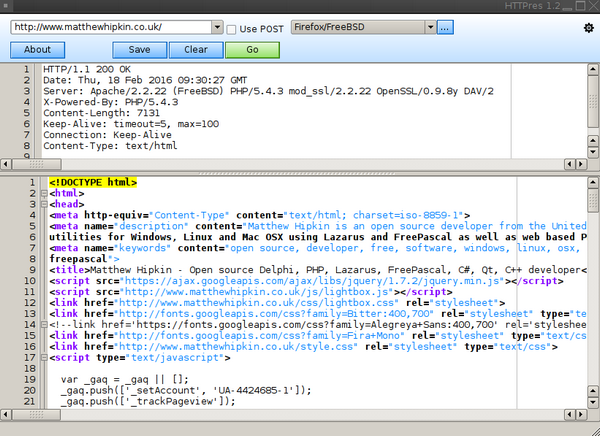Click the Server: Apache/2.2.22 header line

click(x=268, y=91)
